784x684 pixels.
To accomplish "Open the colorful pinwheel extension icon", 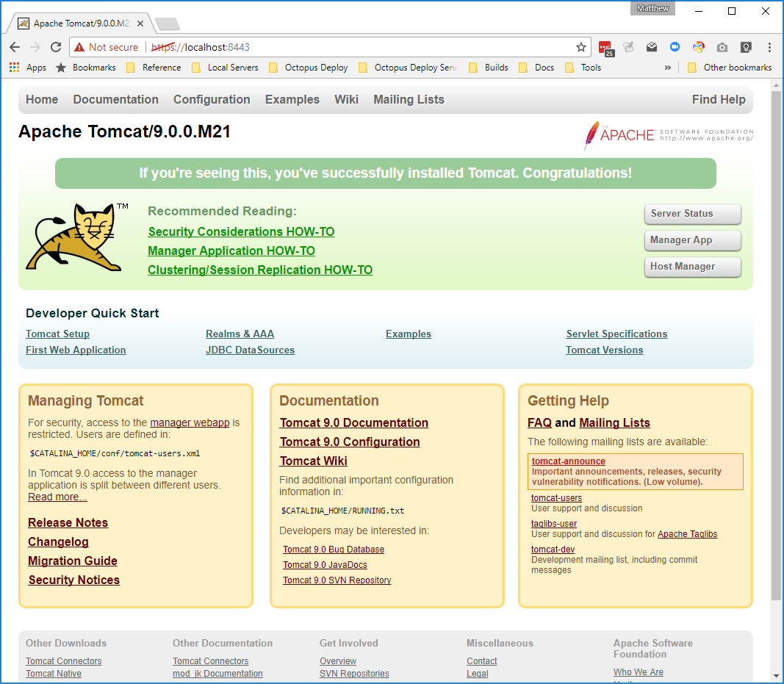I will click(x=698, y=46).
